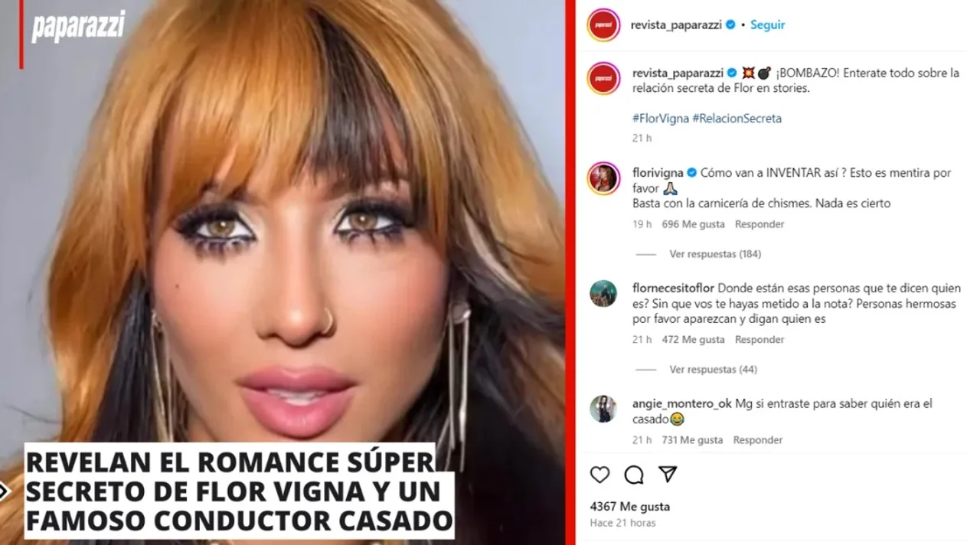980x545 pixels.
Task: Open the caption's revista_paparazzi avatar
Action: 603,78
